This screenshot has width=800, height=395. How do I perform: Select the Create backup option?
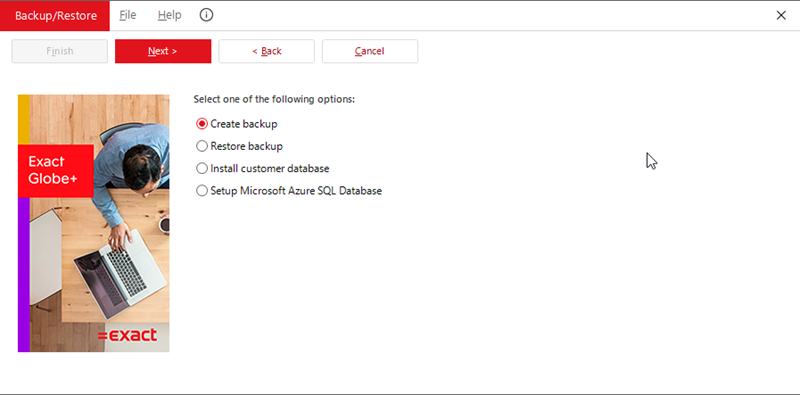pos(237,124)
